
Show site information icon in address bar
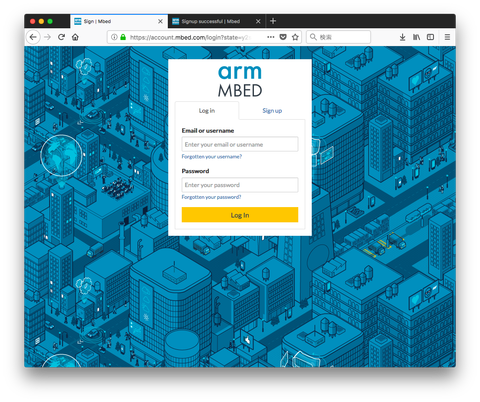coord(114,37)
